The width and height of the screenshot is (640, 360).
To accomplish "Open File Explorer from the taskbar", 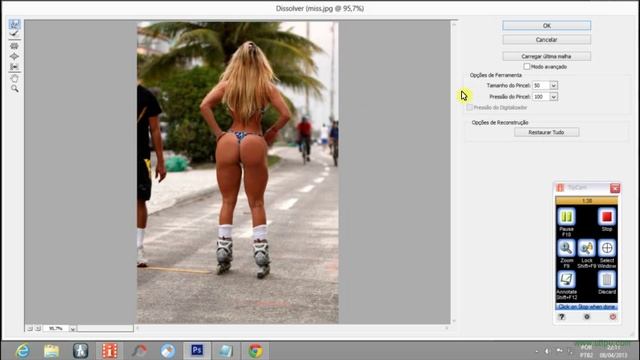I will pos(51,351).
